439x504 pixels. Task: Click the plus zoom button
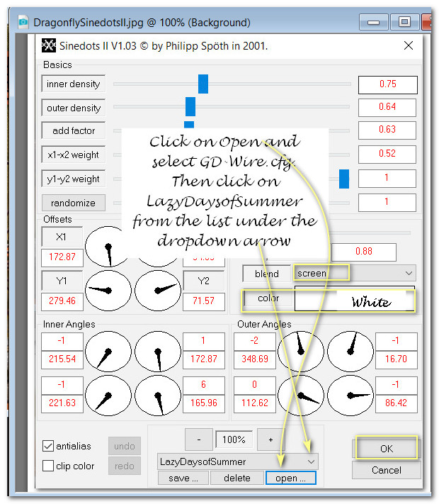(270, 439)
